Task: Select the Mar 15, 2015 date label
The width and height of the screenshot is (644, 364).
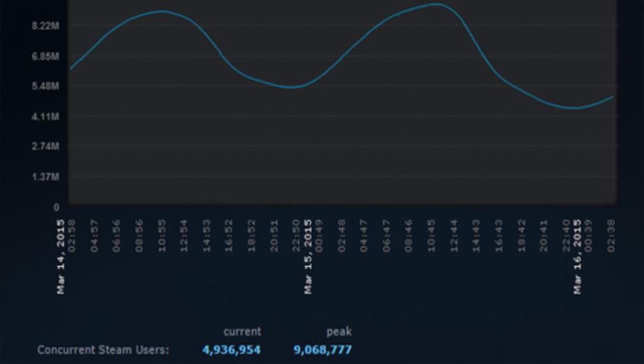Action: 308,257
